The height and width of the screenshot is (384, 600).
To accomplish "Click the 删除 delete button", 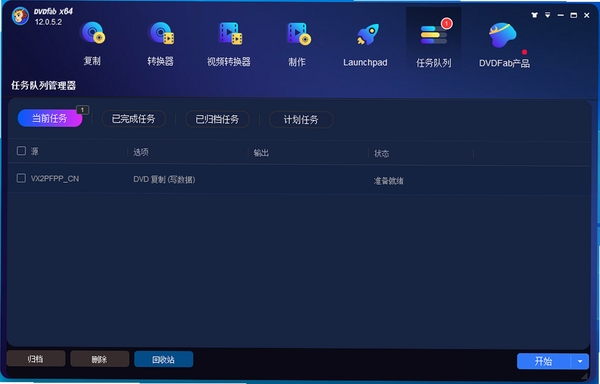I will click(x=99, y=359).
